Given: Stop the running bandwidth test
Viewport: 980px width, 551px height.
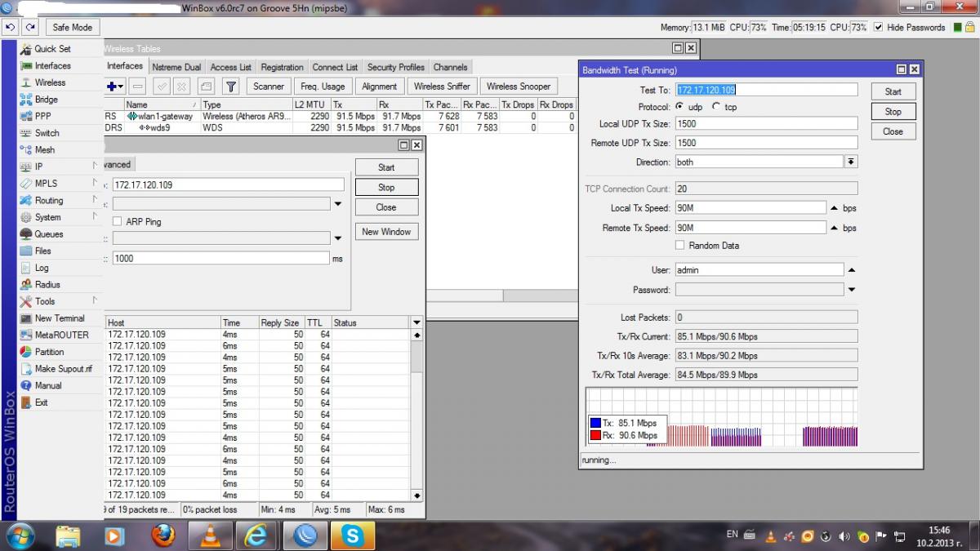Looking at the screenshot, I should (893, 112).
